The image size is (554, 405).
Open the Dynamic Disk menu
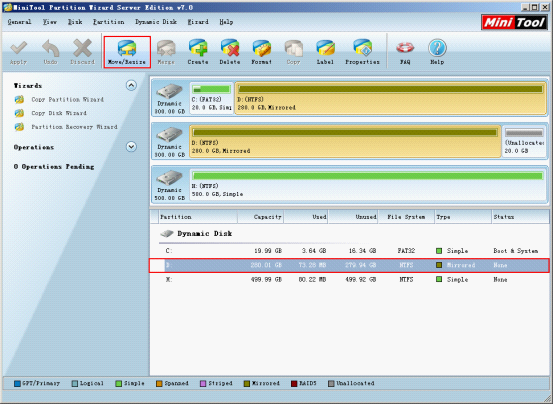(156, 22)
